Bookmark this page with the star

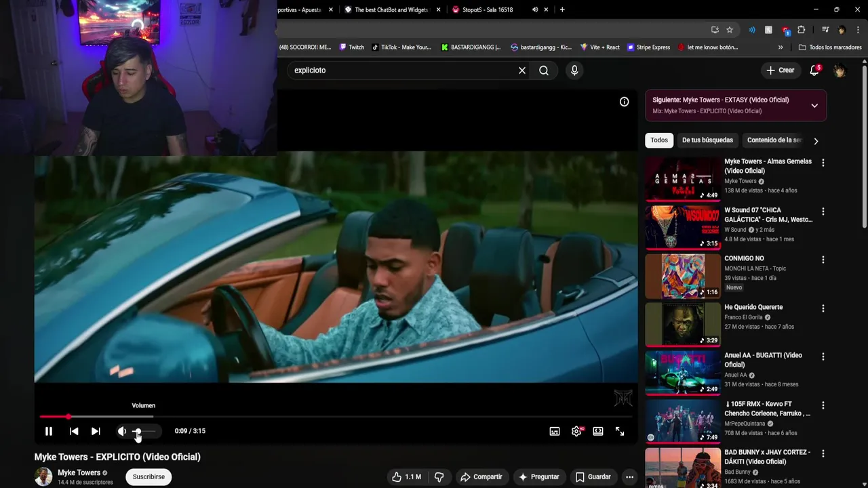click(730, 30)
